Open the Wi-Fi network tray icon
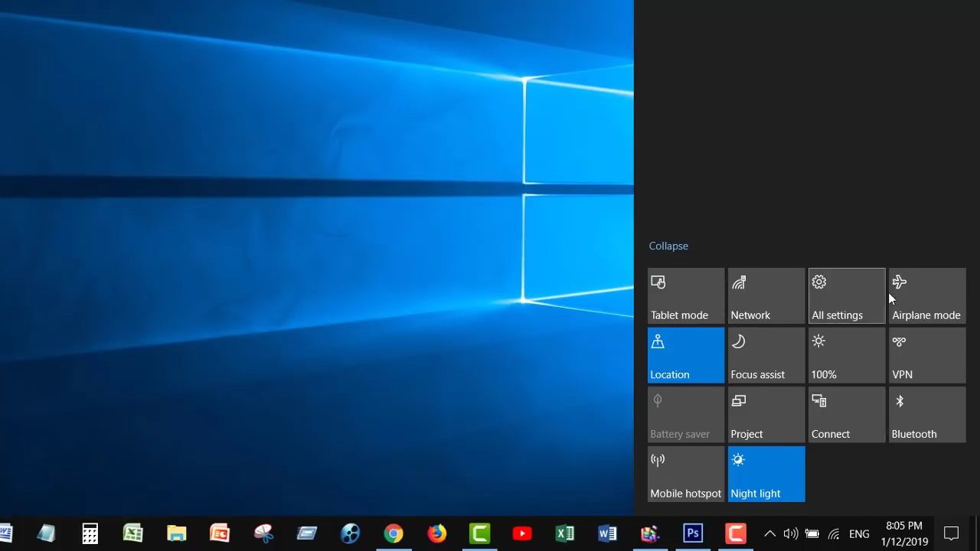 point(834,533)
